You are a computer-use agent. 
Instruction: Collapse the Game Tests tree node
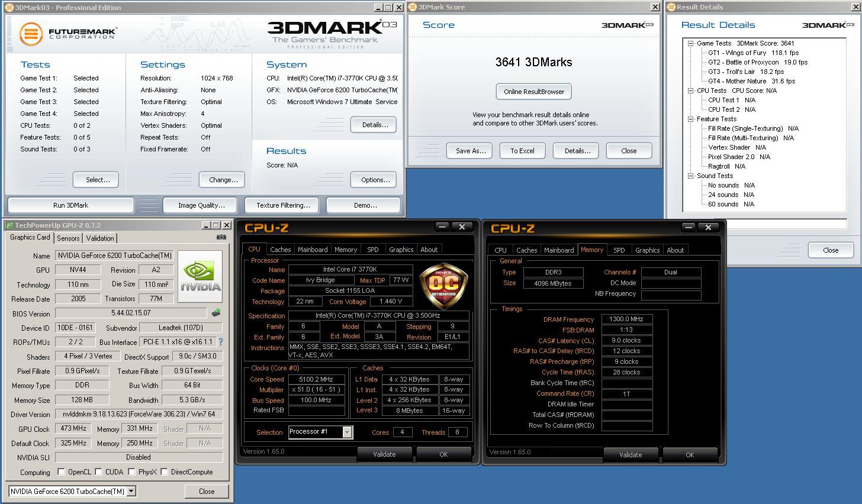pos(690,43)
